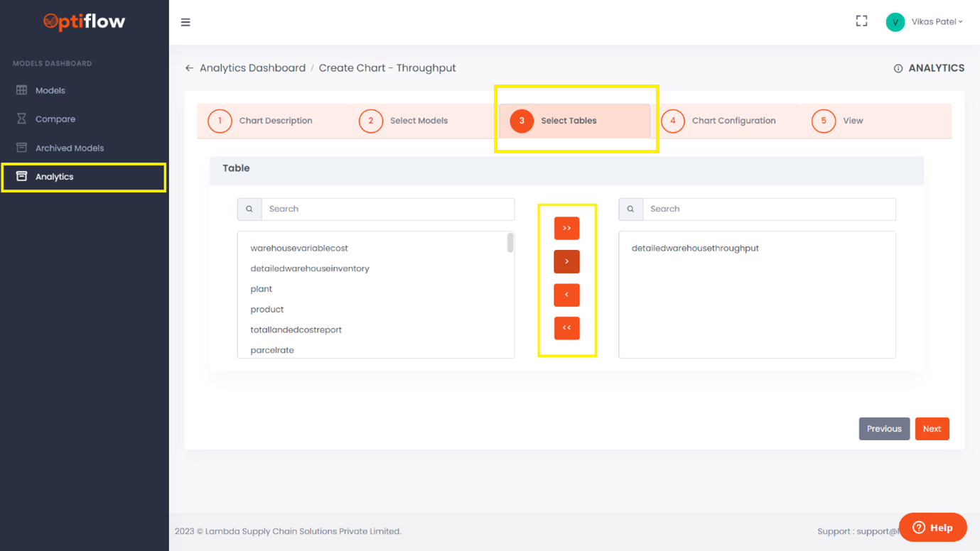Remove all tables with double left-arrow button

[566, 328]
